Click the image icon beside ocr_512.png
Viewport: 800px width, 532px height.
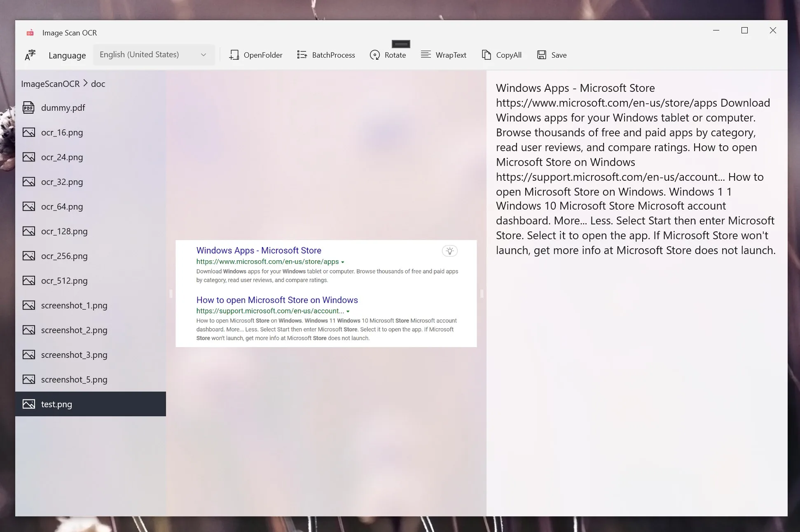[x=28, y=280]
